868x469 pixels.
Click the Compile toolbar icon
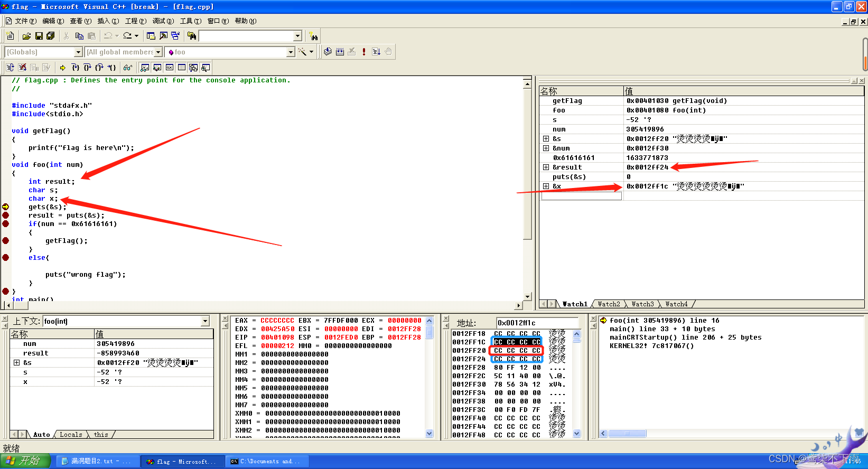click(328, 52)
